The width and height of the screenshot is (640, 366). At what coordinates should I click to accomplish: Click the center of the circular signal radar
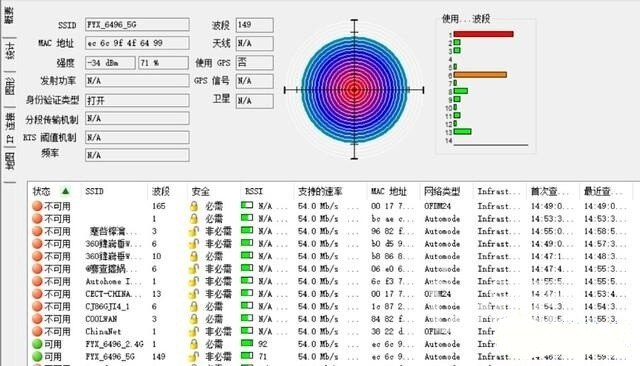tap(354, 89)
